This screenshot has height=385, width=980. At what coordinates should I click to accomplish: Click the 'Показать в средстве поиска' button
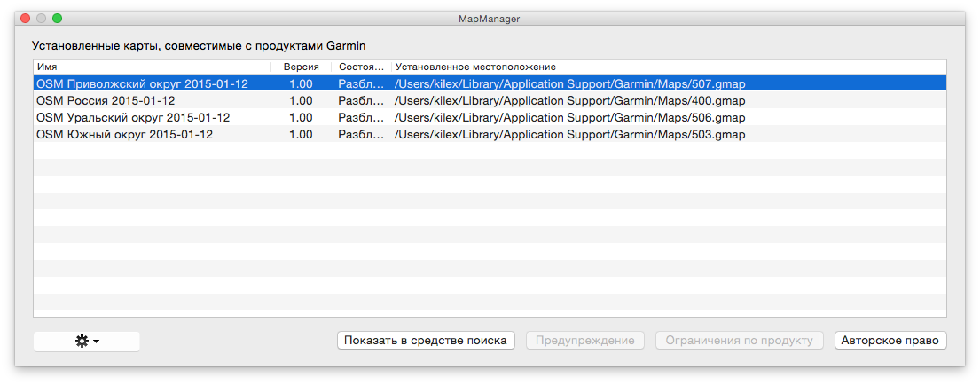[x=426, y=341]
